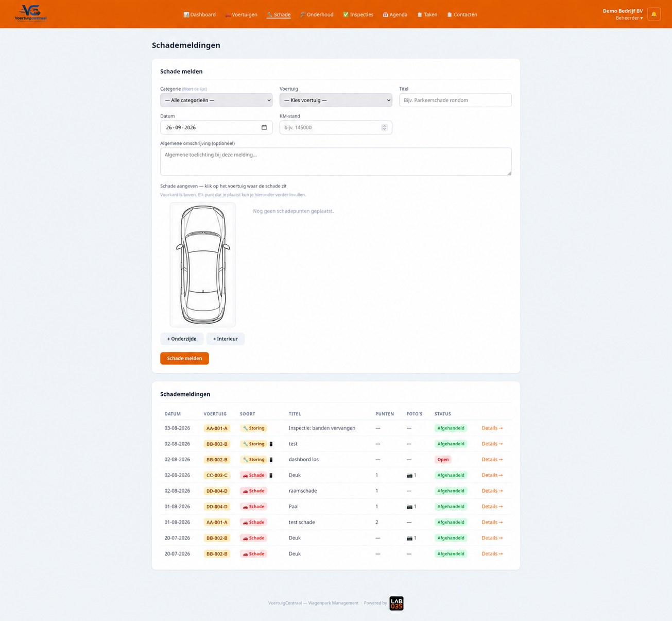Open the Taken page
This screenshot has height=621, width=672.
pos(427,14)
